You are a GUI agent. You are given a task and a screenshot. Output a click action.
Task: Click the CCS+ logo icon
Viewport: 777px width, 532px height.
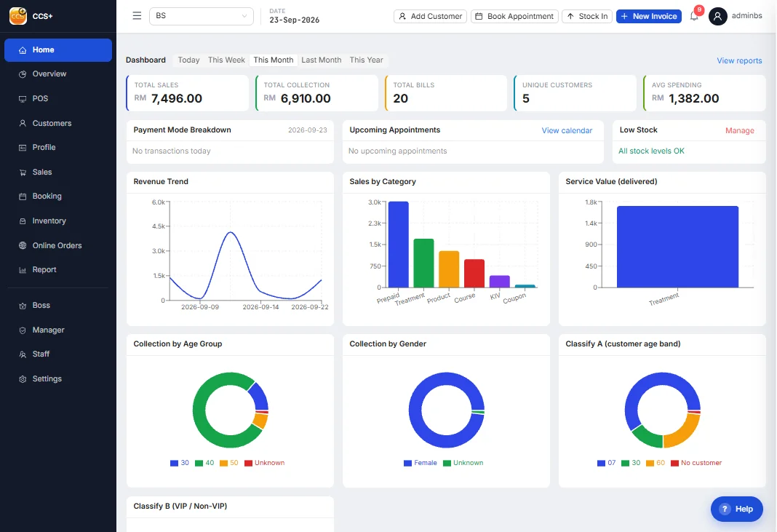[x=18, y=16]
